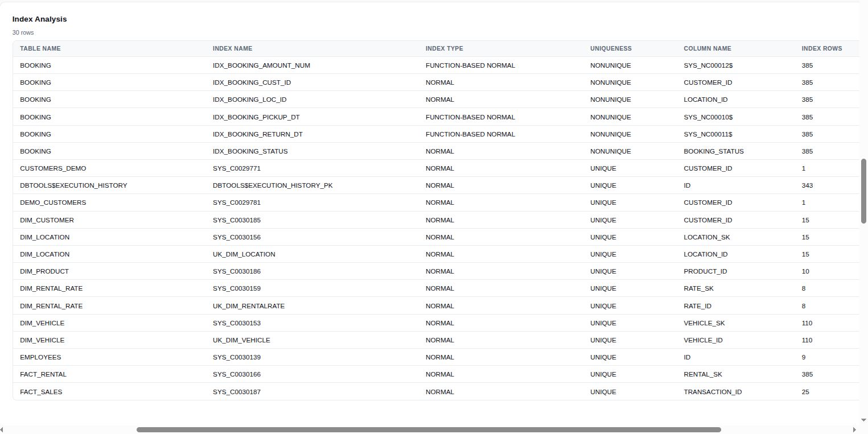Click the SYS_C0030187 index name
This screenshot has height=434, width=868.
coord(237,392)
